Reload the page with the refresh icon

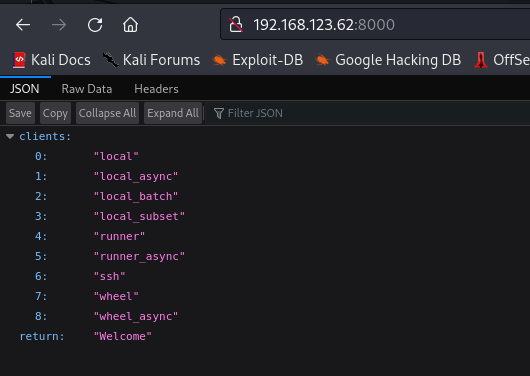95,25
